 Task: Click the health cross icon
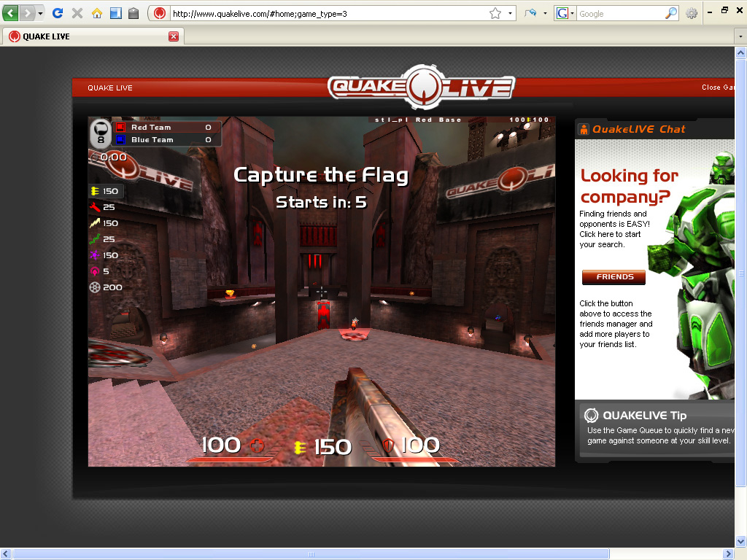(258, 446)
